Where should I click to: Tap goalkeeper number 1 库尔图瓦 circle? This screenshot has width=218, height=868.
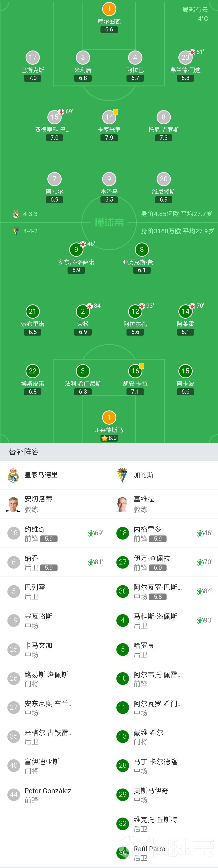109,9
